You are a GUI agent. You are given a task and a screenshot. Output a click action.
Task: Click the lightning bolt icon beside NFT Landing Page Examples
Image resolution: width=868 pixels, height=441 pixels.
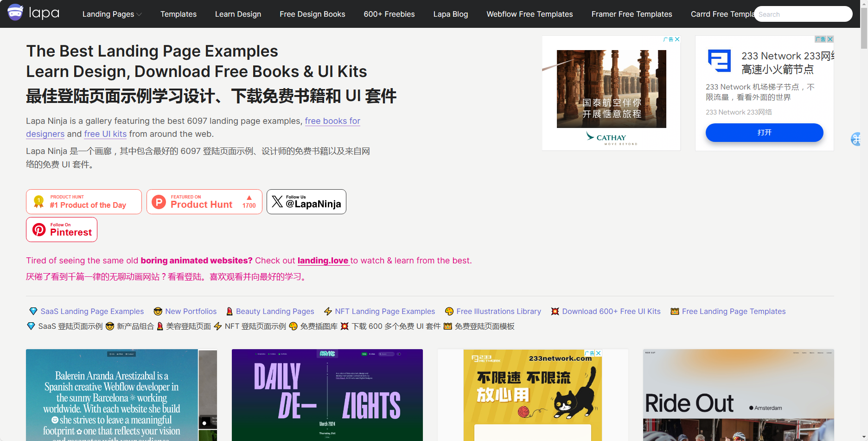pos(328,311)
